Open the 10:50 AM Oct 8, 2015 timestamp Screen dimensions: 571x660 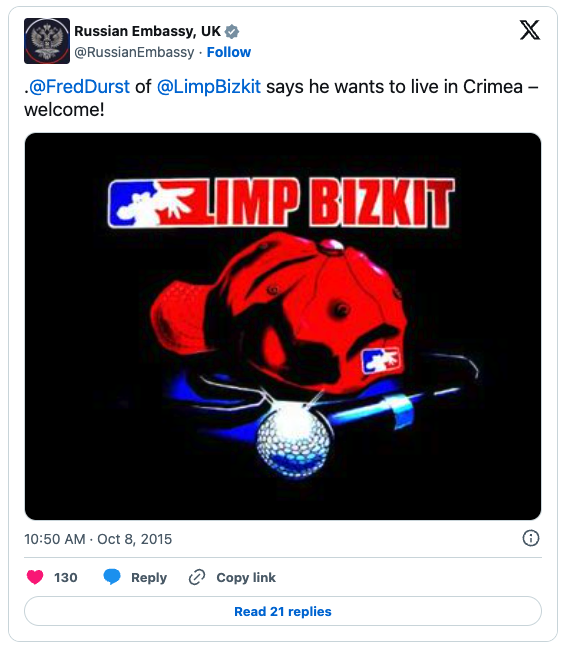pos(98,539)
